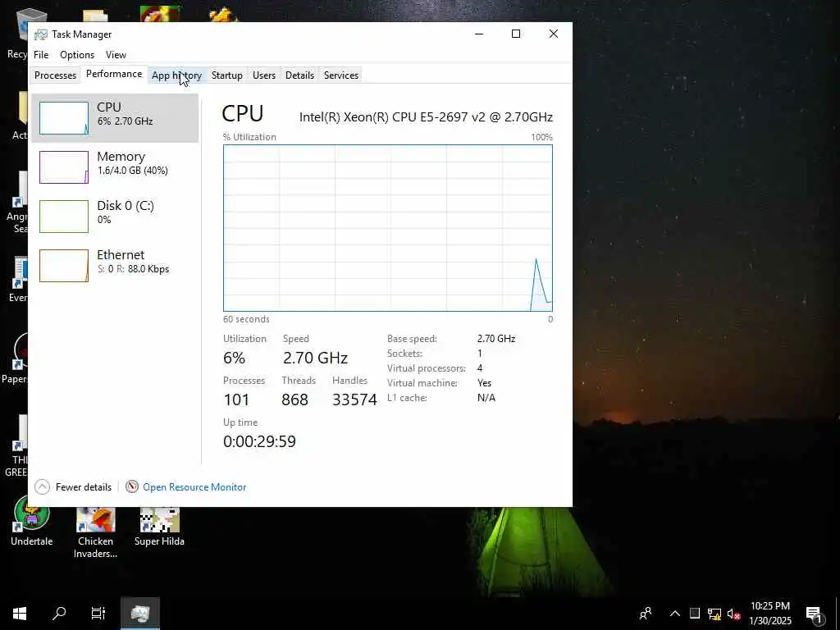The height and width of the screenshot is (630, 840).
Task: Click the Intel Xeon CPU model name
Action: point(426,116)
